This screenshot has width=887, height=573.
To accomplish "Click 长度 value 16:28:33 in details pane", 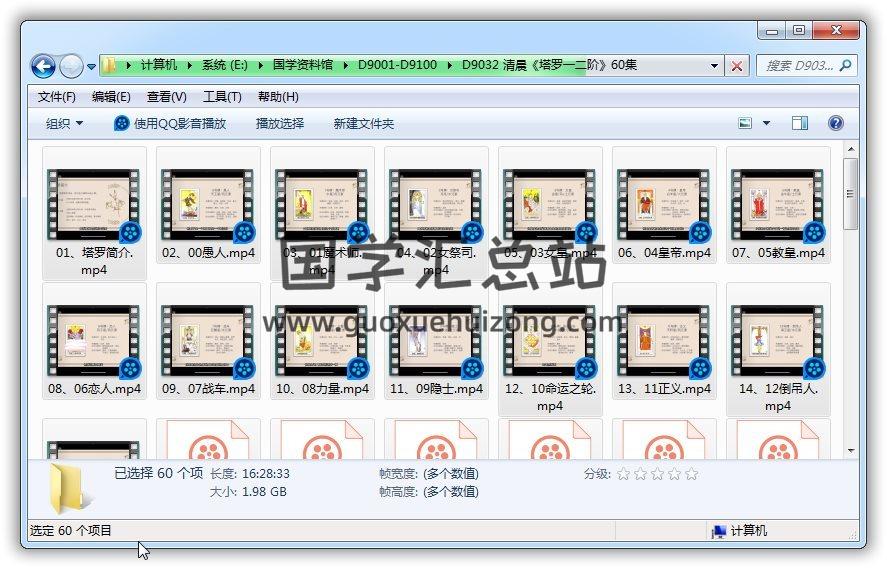I will point(266,474).
